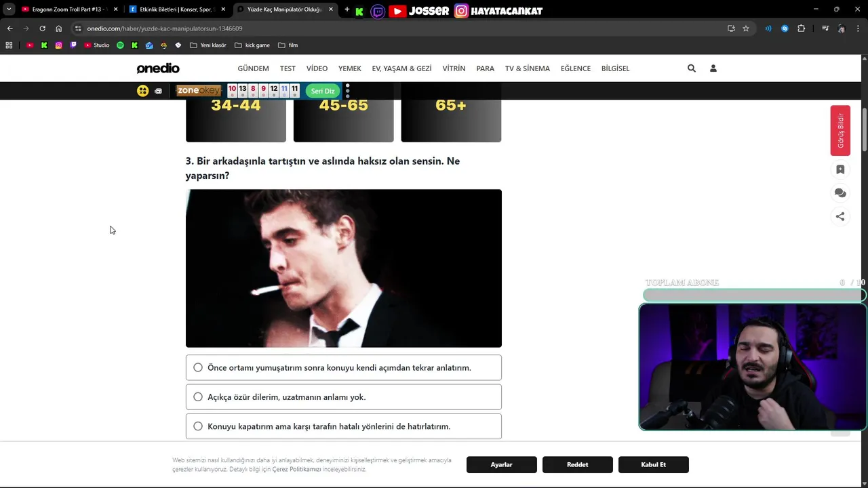The height and width of the screenshot is (488, 868).
Task: Open the Instagram bookmark
Action: pos(59,45)
